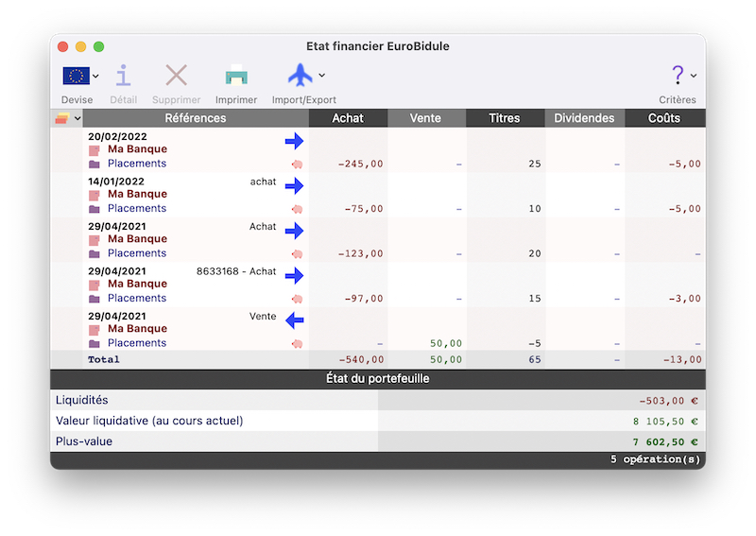Click the cost value -3,00
This screenshot has height=536, width=756.
coord(684,299)
